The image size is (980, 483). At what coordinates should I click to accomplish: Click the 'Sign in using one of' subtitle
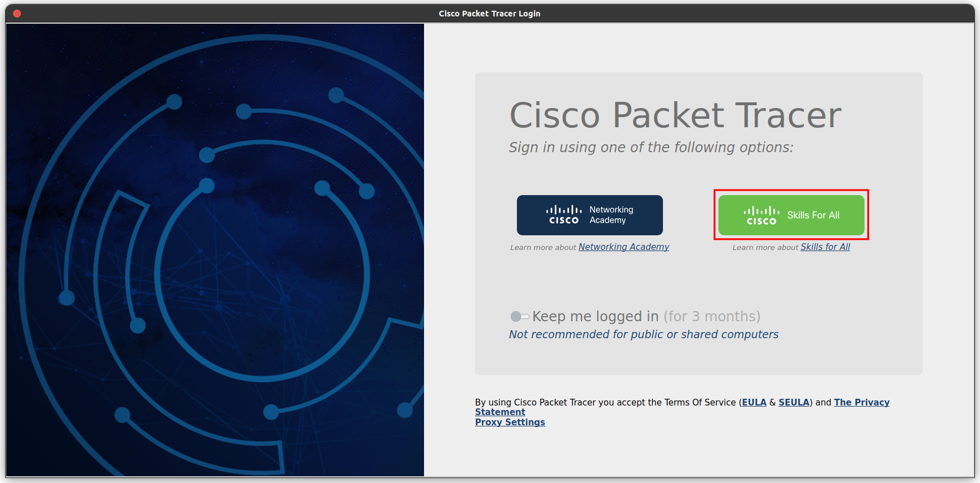[x=651, y=147]
